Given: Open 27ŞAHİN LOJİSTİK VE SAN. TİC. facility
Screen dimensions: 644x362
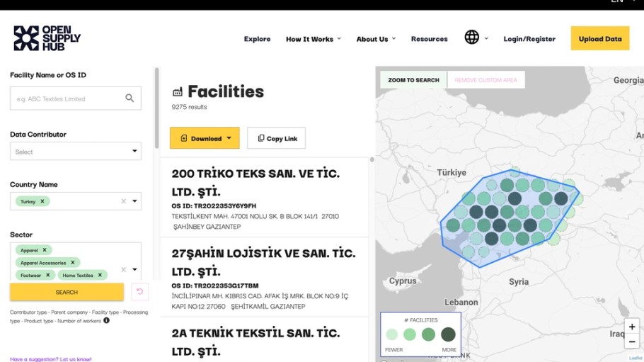Looking at the screenshot, I should (x=264, y=262).
